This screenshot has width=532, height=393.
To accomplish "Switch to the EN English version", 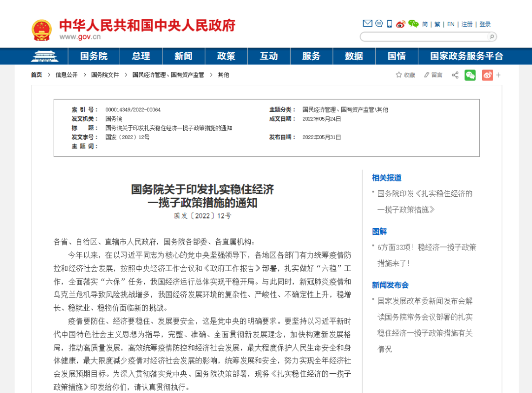I will (451, 25).
